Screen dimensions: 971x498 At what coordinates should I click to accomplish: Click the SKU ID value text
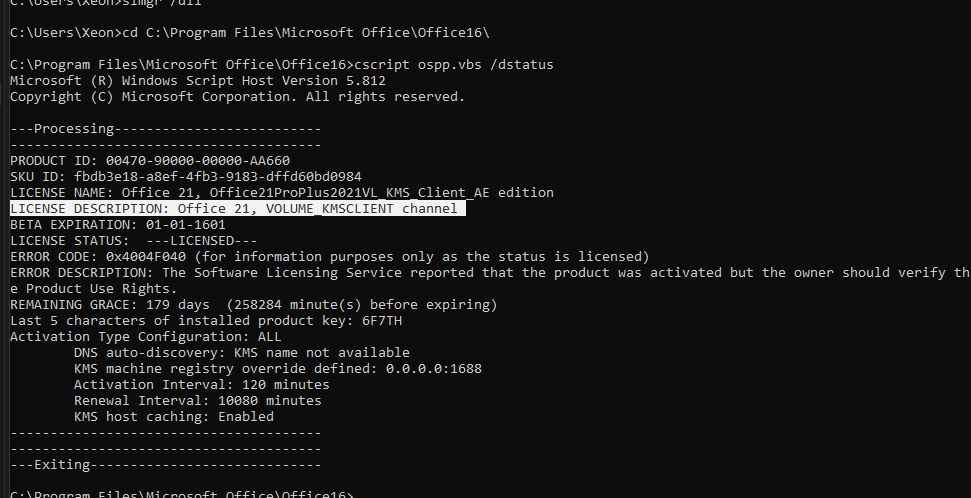pos(218,177)
